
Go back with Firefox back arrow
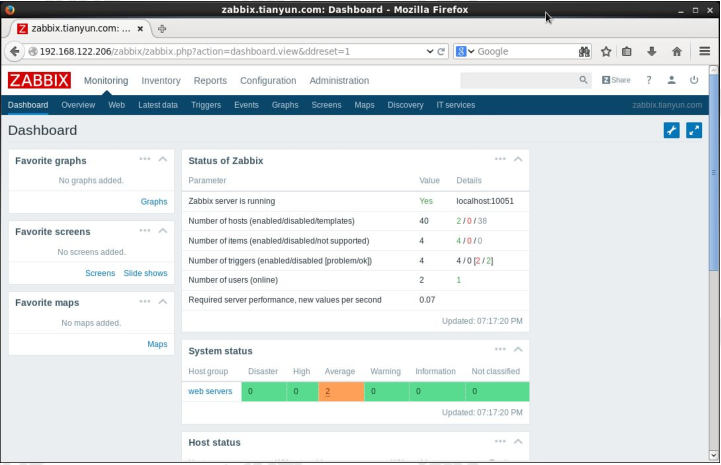click(x=15, y=51)
